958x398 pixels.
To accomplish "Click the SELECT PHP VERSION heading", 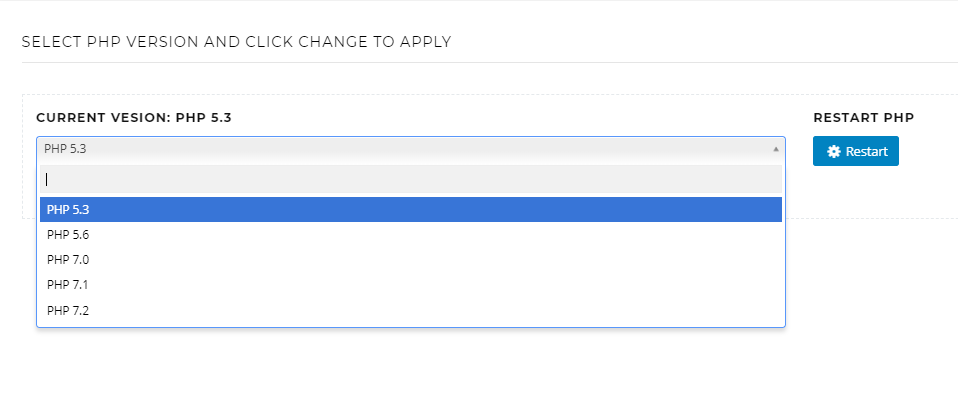I will (x=236, y=42).
